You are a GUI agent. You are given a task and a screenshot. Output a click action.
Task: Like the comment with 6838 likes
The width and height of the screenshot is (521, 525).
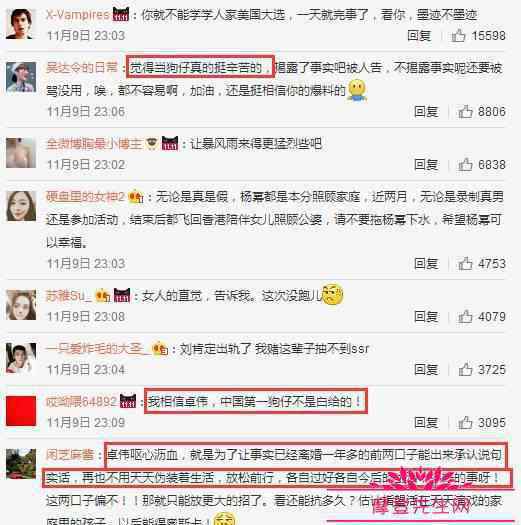(x=465, y=164)
